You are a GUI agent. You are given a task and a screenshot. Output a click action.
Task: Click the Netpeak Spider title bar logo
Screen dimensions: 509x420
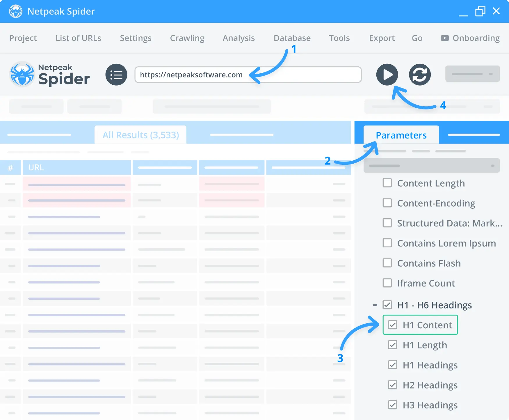pyautogui.click(x=16, y=11)
